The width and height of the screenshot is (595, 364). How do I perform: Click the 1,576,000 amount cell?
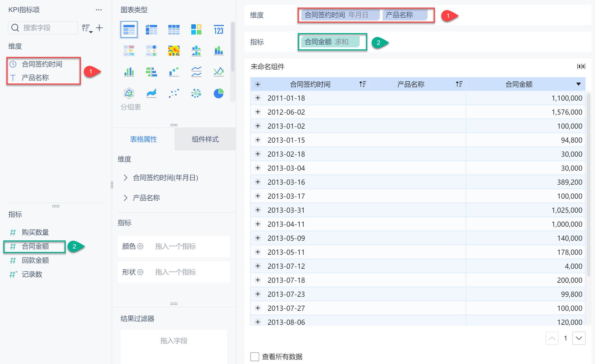click(x=526, y=112)
